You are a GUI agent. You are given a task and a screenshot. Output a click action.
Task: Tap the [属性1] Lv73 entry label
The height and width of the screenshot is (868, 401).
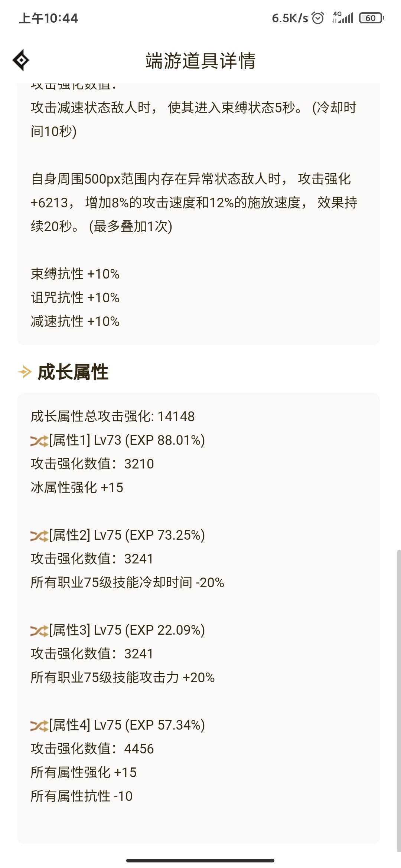click(127, 440)
